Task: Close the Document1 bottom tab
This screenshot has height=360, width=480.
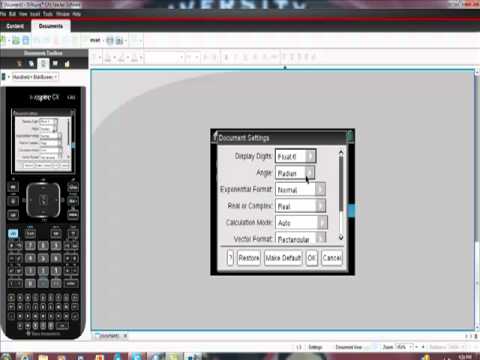Action: pos(125,336)
